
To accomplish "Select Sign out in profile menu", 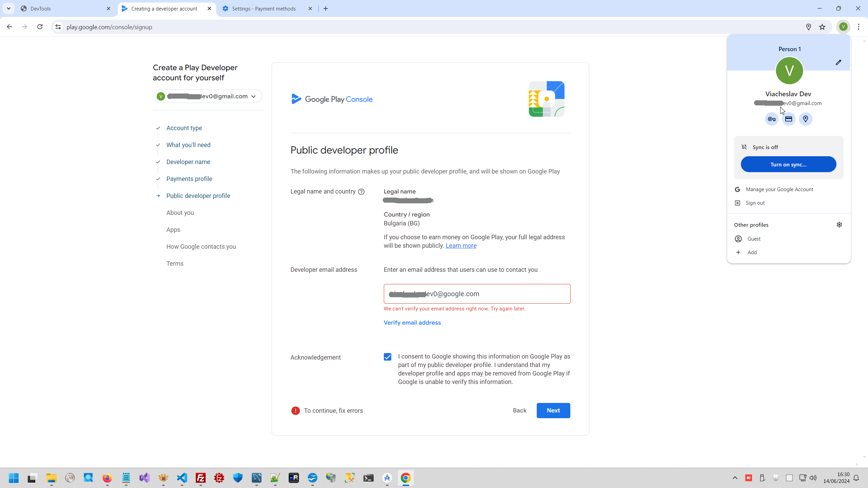I will [755, 203].
